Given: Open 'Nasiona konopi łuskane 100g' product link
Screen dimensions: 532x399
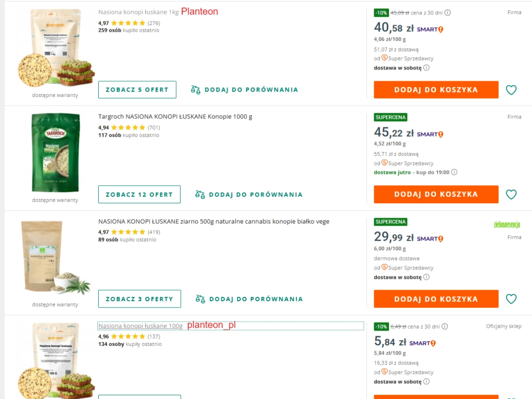Looking at the screenshot, I should [141, 326].
